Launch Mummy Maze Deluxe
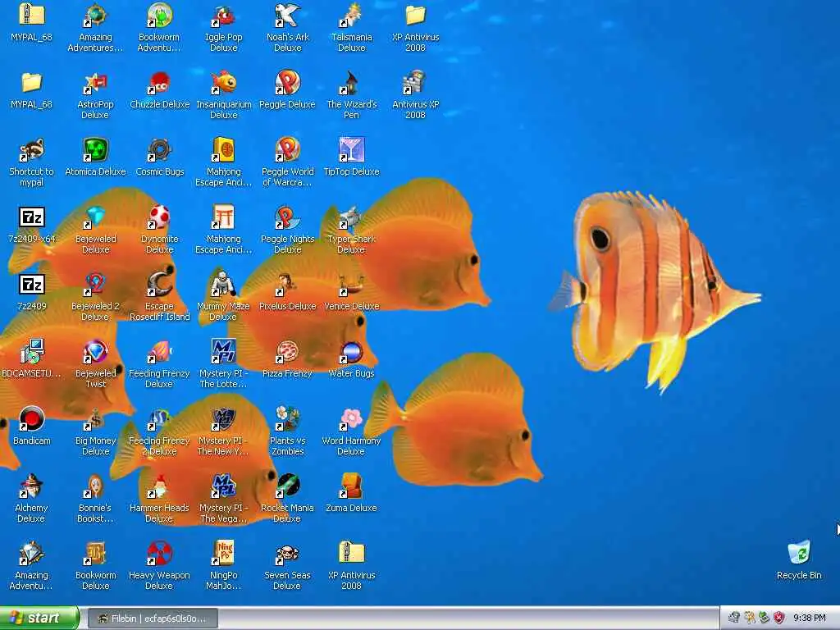This screenshot has height=630, width=840. click(x=223, y=297)
